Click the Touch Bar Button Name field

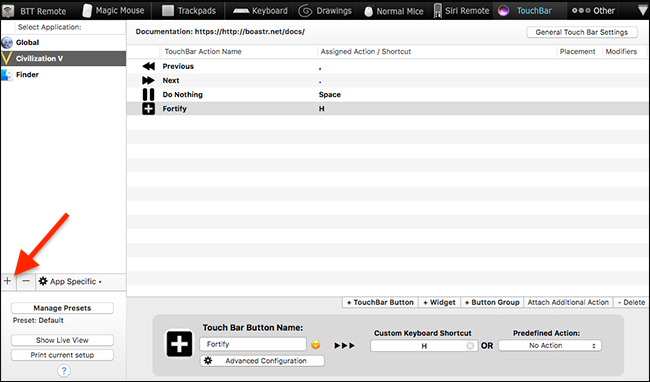pyautogui.click(x=253, y=344)
